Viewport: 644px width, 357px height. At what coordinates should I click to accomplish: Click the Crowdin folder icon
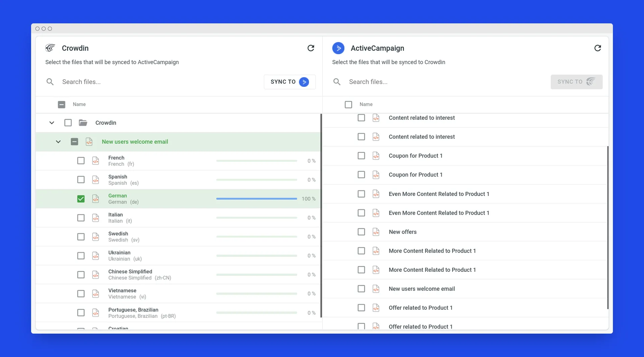pos(83,122)
